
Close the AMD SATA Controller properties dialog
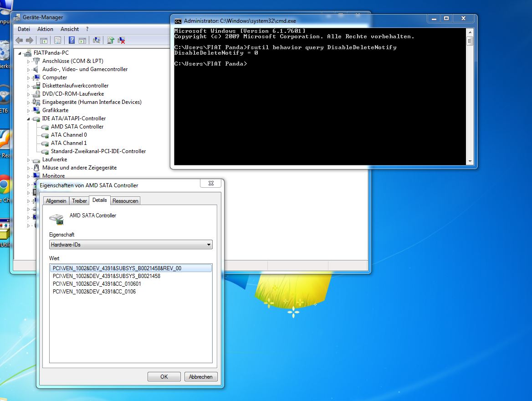(x=211, y=183)
